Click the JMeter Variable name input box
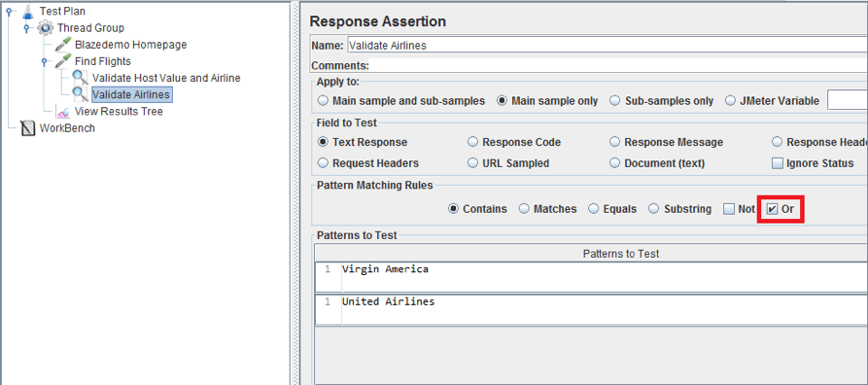This screenshot has height=385, width=868. (x=848, y=101)
